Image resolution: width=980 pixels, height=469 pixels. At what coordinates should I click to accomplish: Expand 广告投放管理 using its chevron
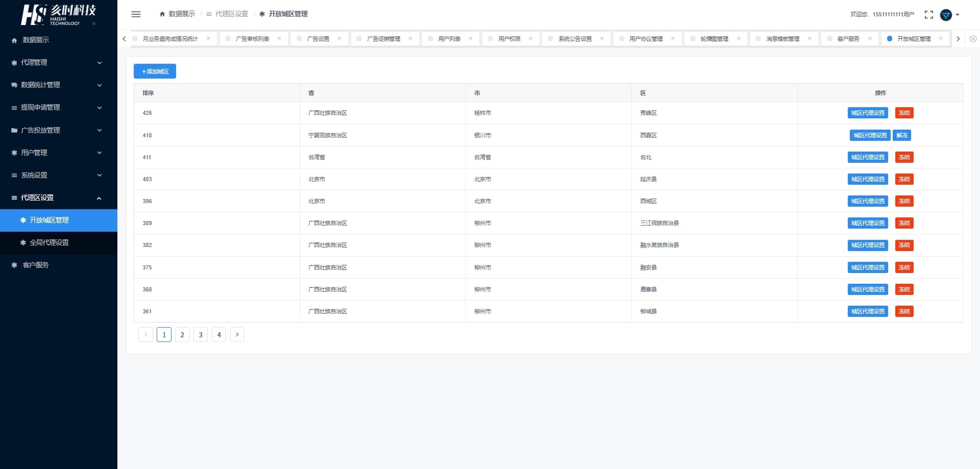point(100,130)
